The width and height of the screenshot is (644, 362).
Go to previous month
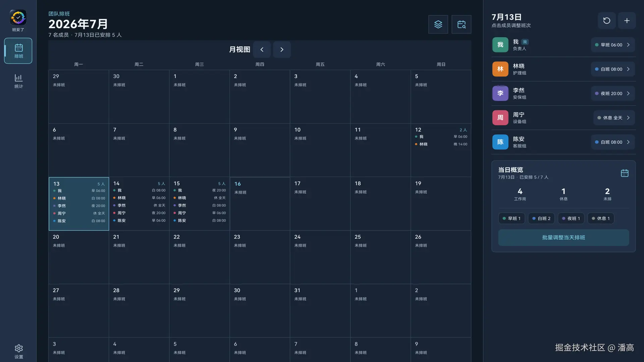(x=262, y=50)
